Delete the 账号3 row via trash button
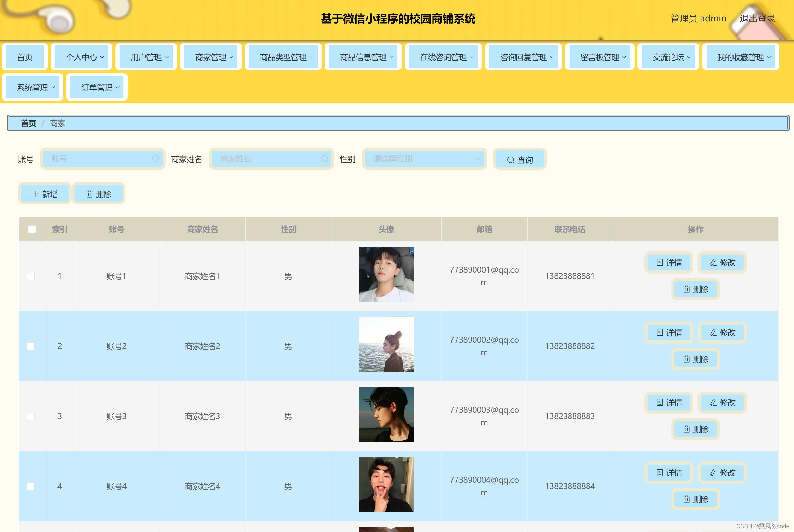This screenshot has height=532, width=794. (x=695, y=429)
